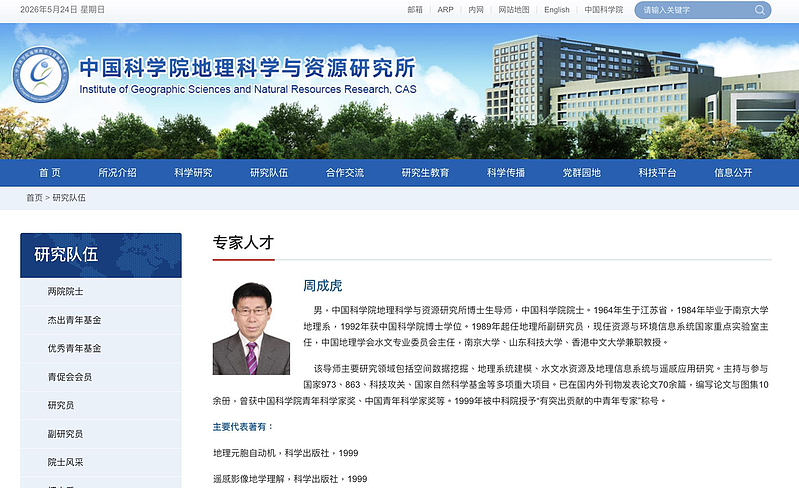Open the 网站地图 link
799x488 pixels.
[x=514, y=10]
